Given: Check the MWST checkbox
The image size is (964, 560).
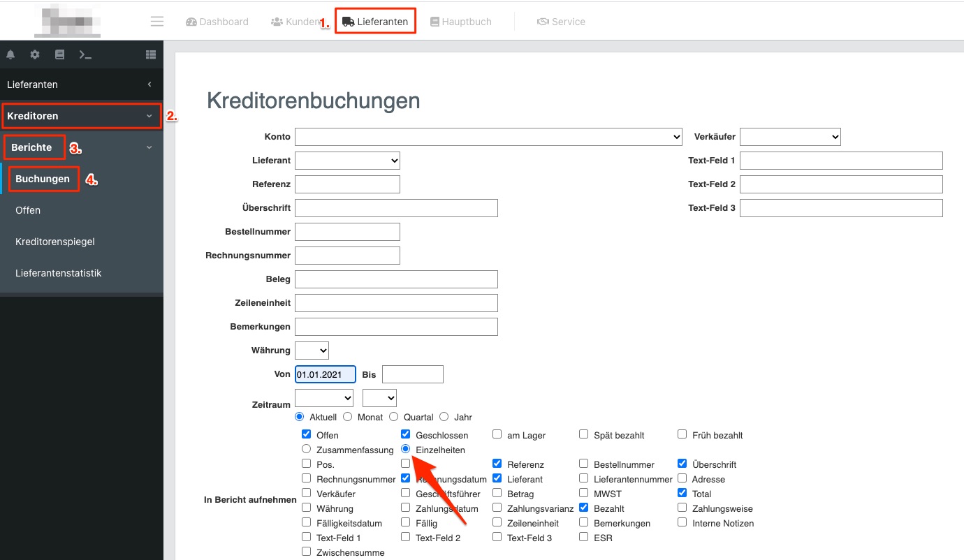Looking at the screenshot, I should (x=583, y=493).
